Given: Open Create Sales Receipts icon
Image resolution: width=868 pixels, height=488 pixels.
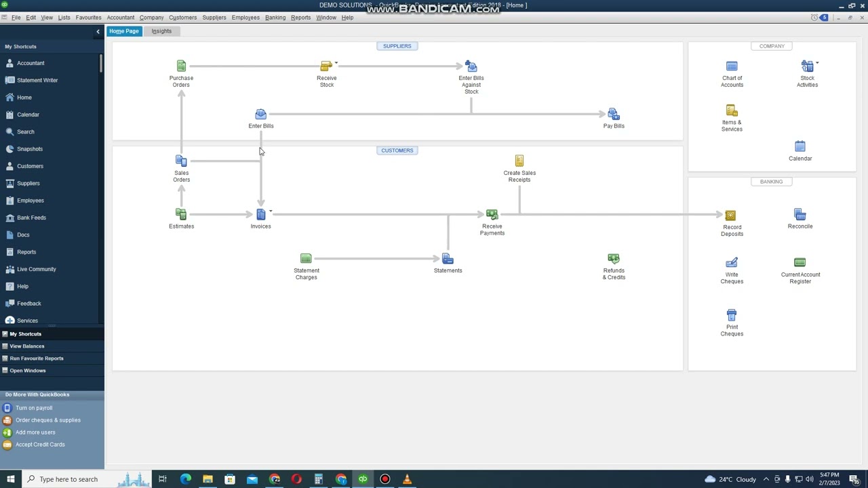Looking at the screenshot, I should (x=519, y=161).
